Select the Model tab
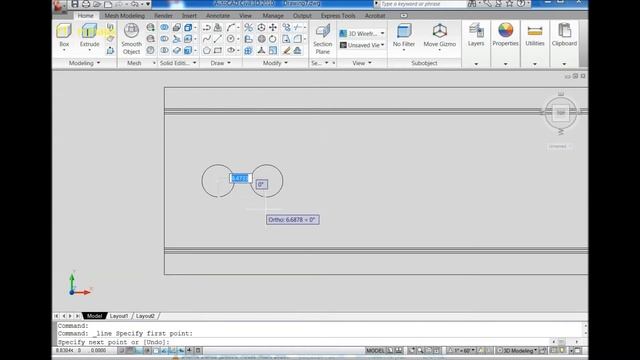Image resolution: width=640 pixels, height=360 pixels. (94, 316)
